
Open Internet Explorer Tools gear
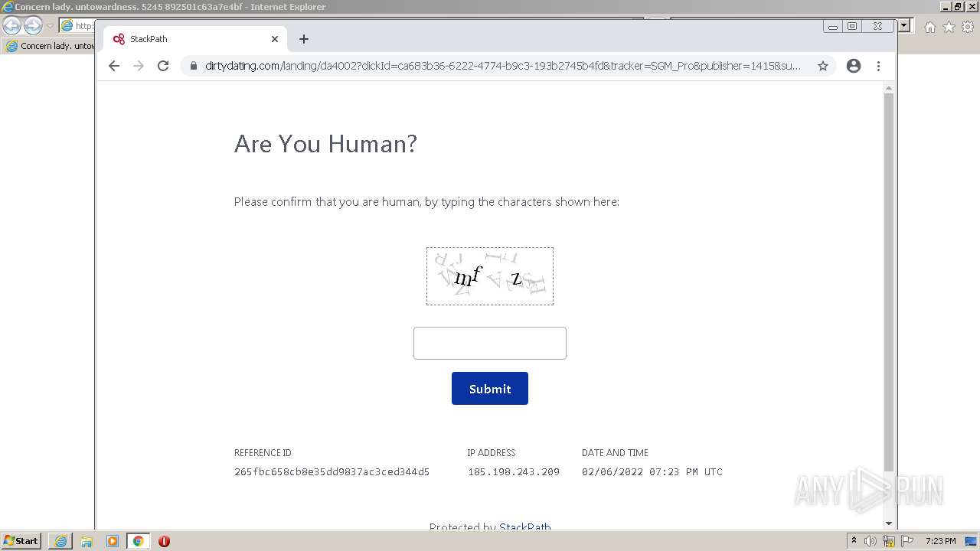(x=967, y=27)
